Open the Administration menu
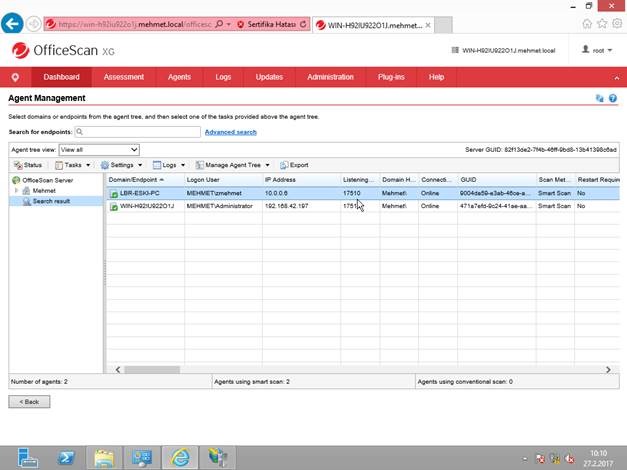627x470 pixels. click(330, 77)
